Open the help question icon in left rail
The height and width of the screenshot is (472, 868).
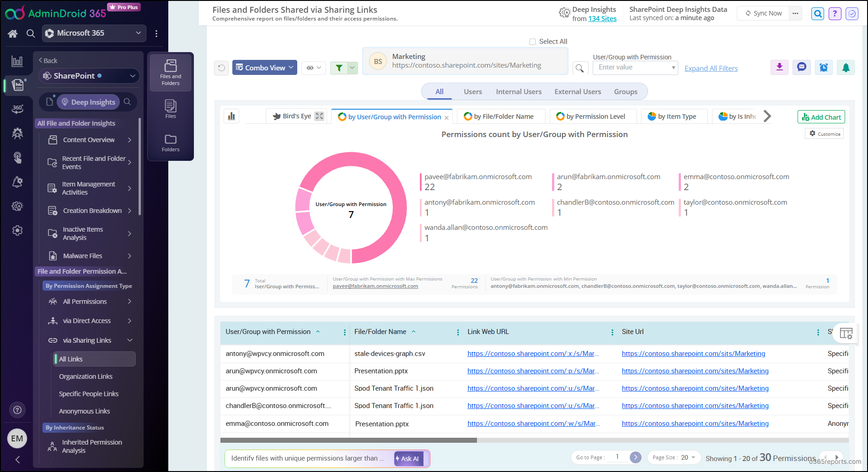(17, 410)
